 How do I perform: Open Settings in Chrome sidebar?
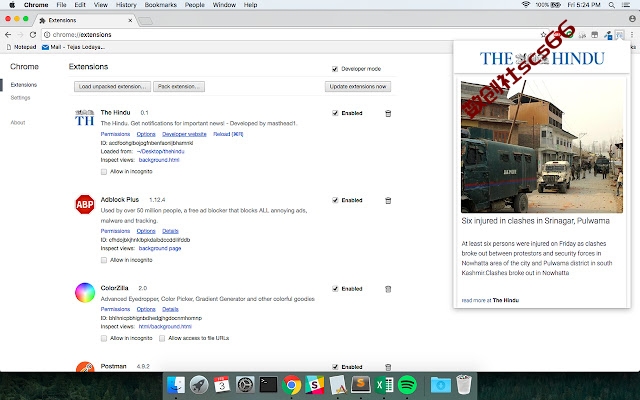coord(20,98)
